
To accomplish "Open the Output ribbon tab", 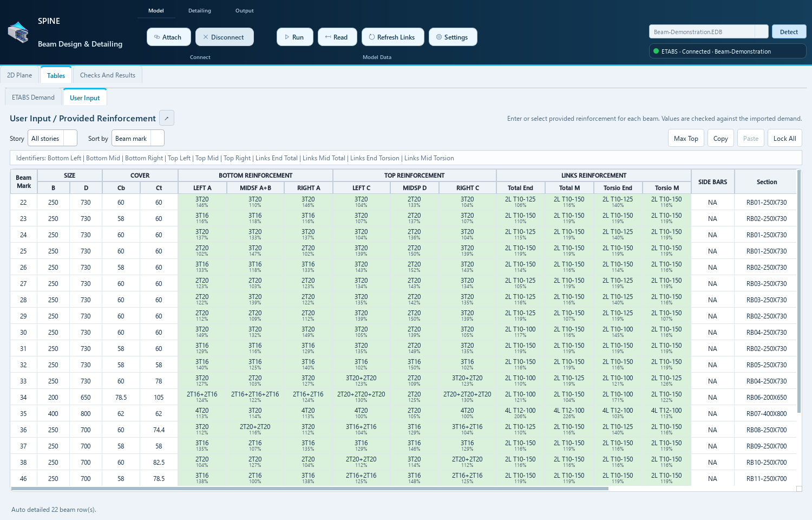I will 244,10.
